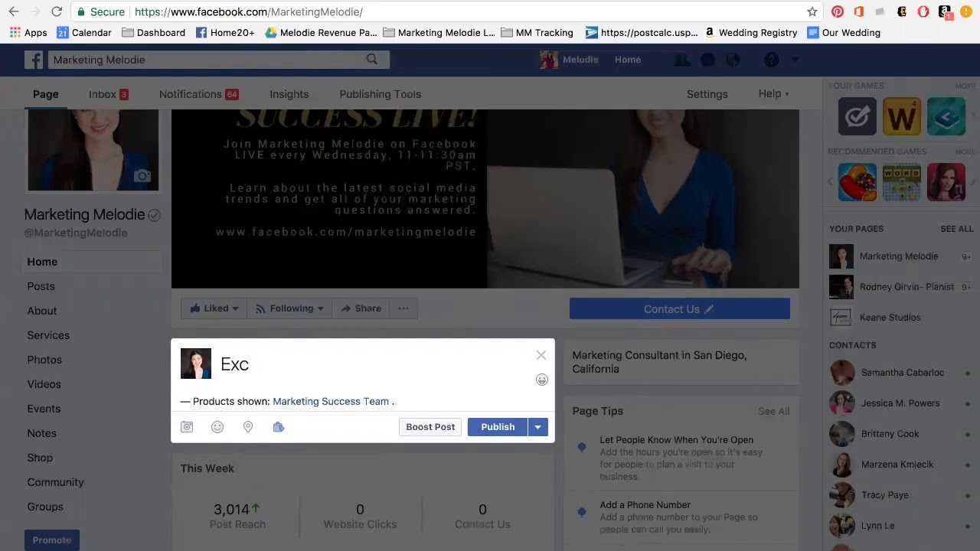Open Candy Crush recommended game
The height and width of the screenshot is (551, 980).
[857, 183]
